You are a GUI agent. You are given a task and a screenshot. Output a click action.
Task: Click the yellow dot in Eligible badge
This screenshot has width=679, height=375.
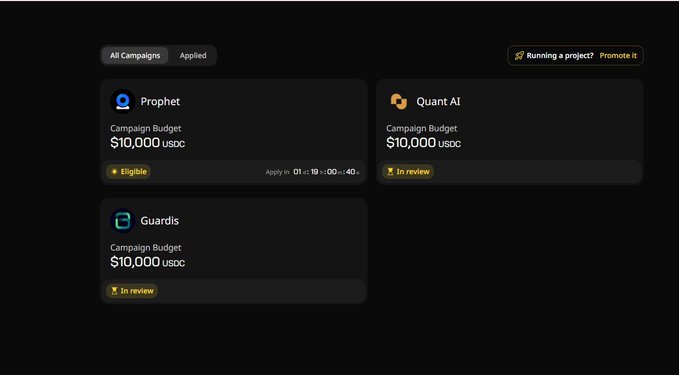coord(114,171)
